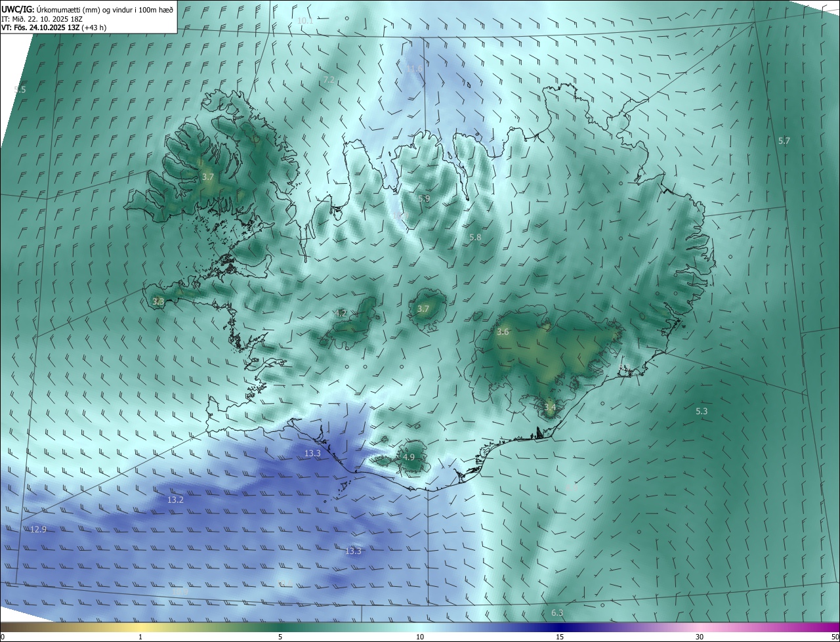Click the 3.4 value label on the map

[x=550, y=407]
